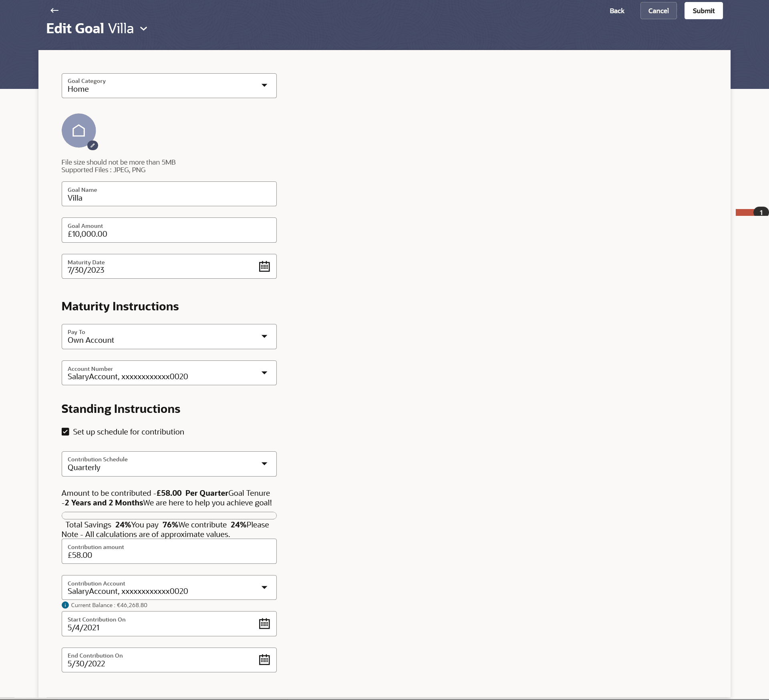Open the Maturity Date calendar picker
The width and height of the screenshot is (769, 700).
264,266
